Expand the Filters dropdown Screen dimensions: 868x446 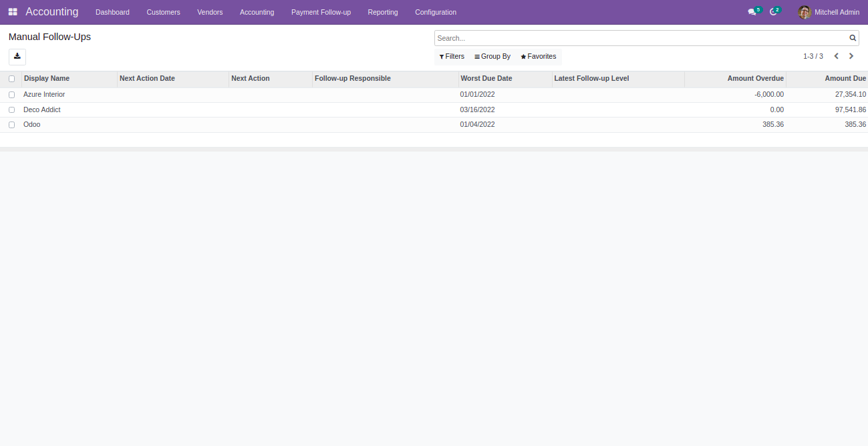tap(452, 57)
